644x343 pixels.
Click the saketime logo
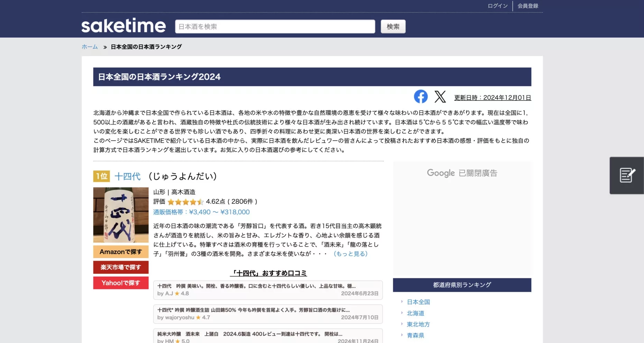point(123,26)
